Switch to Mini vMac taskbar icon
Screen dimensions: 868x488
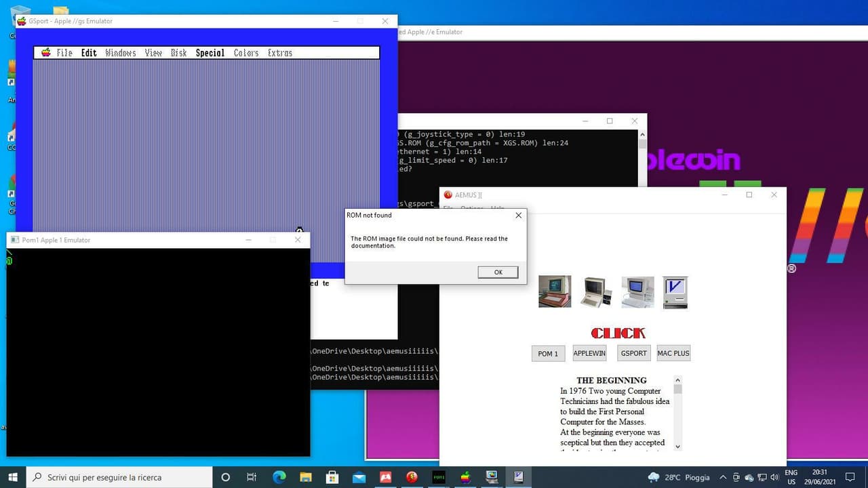pyautogui.click(x=518, y=477)
